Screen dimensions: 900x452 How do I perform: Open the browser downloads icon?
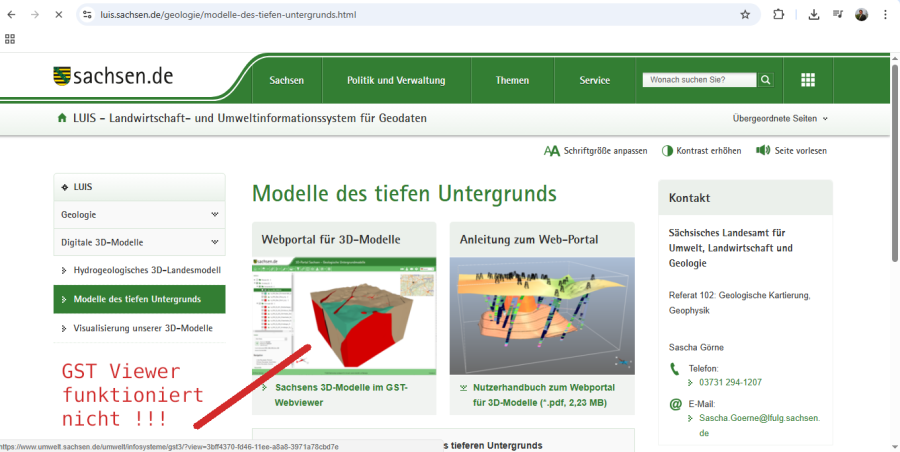(x=814, y=15)
